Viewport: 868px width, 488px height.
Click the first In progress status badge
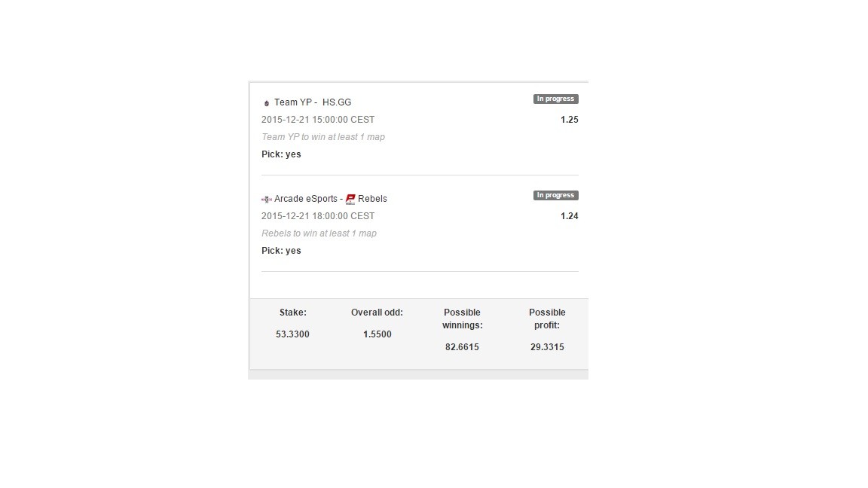556,99
